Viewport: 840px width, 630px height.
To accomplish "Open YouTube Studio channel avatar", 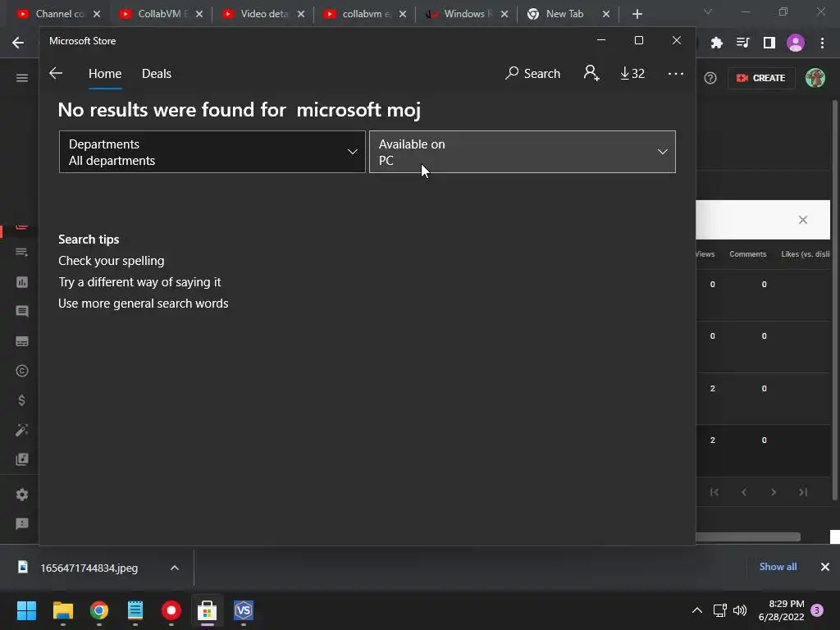I will tap(815, 78).
